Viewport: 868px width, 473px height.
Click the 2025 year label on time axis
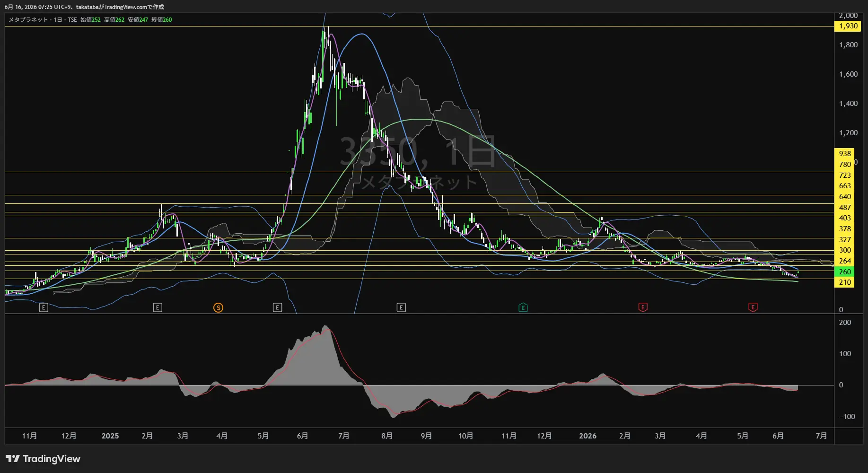pyautogui.click(x=110, y=436)
